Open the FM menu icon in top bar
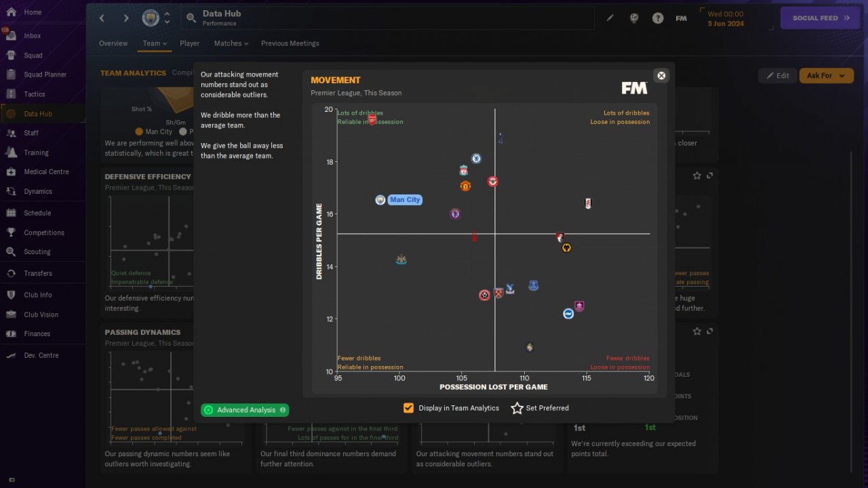 coord(682,18)
